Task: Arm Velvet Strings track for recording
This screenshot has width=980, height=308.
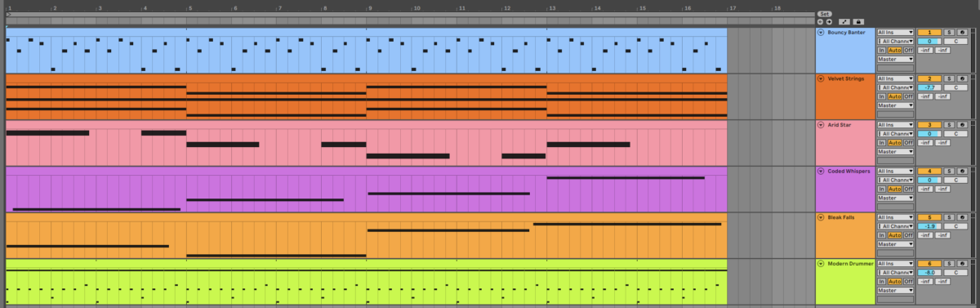Action: point(962,78)
